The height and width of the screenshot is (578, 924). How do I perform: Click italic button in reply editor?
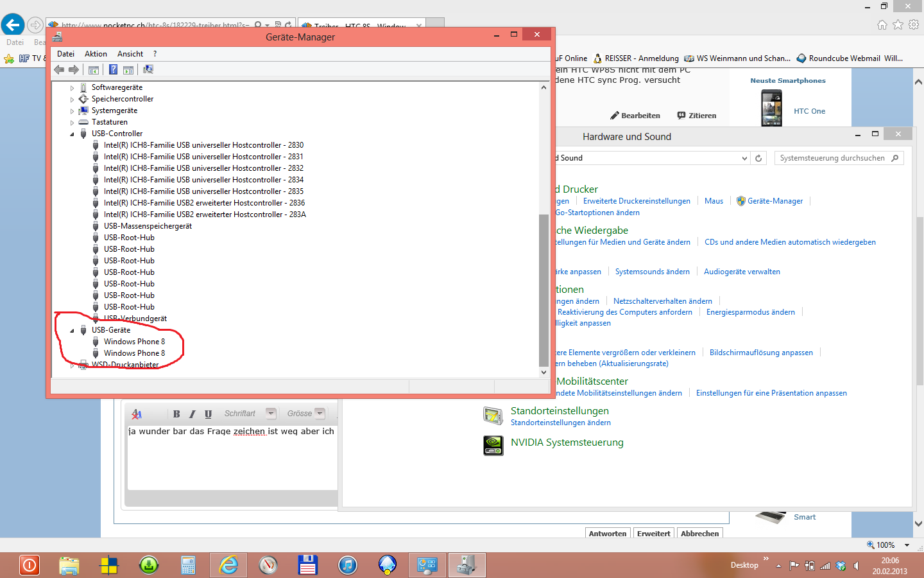tap(192, 414)
